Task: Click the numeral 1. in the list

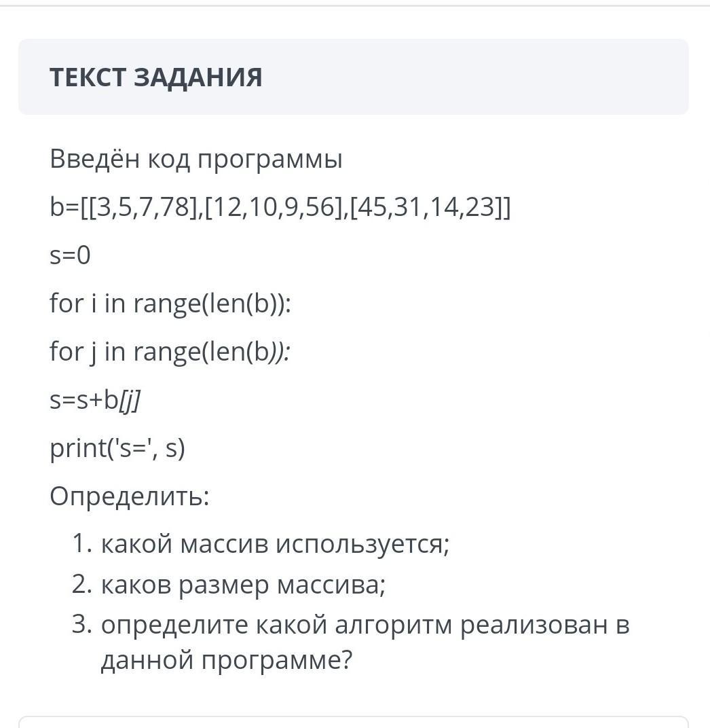Action: 83,543
